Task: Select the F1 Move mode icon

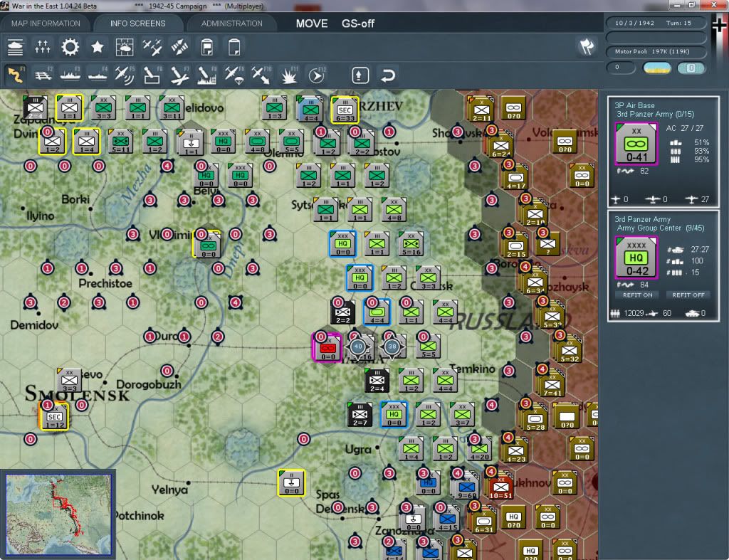Action: [x=16, y=75]
